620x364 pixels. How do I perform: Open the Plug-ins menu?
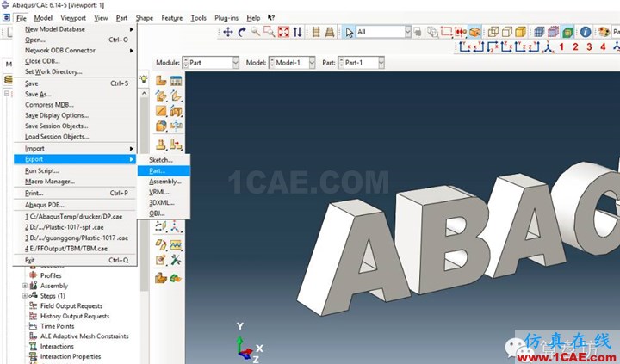tap(226, 18)
